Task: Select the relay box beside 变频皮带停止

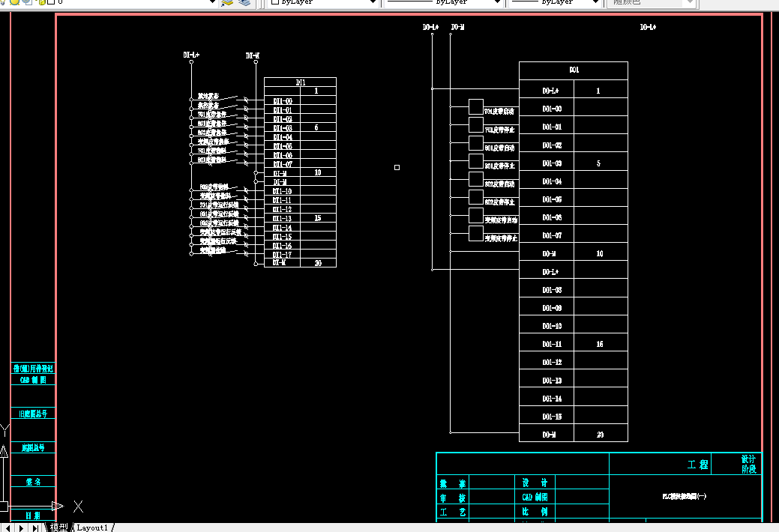Action: click(x=476, y=234)
